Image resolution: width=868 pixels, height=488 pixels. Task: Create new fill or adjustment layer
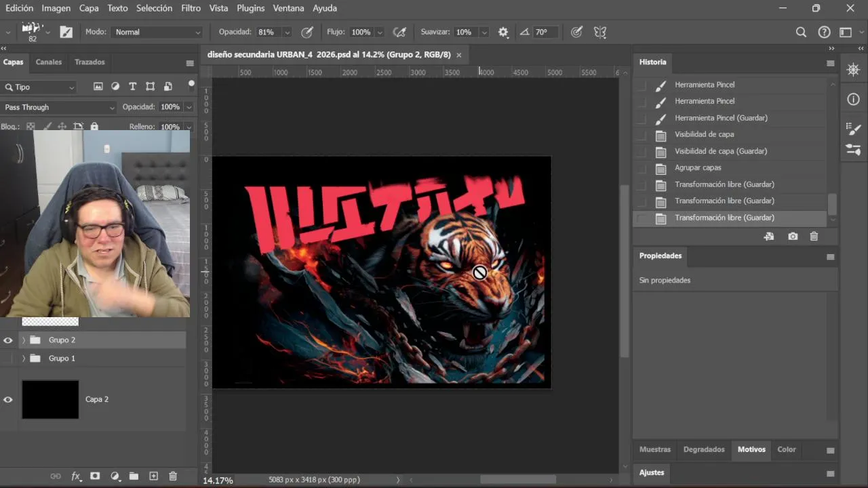[115, 476]
